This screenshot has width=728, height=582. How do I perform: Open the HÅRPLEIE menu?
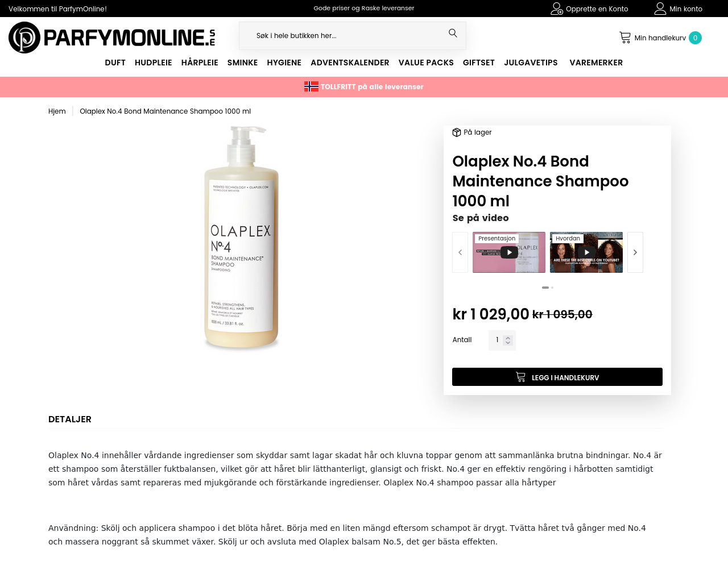pos(200,63)
